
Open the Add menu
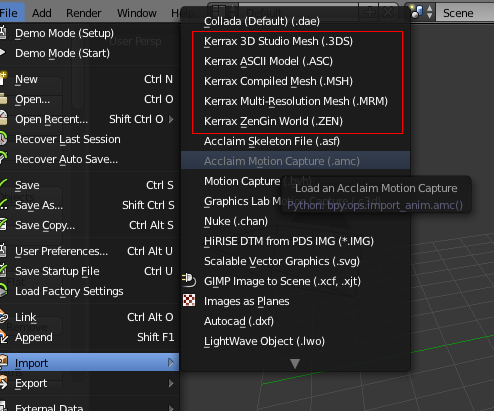(x=42, y=13)
